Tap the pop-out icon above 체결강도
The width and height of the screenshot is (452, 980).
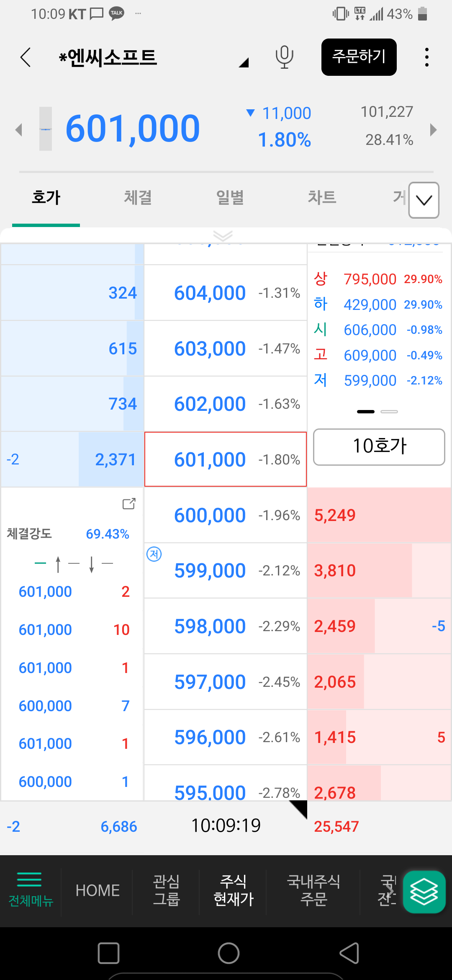[x=129, y=503]
